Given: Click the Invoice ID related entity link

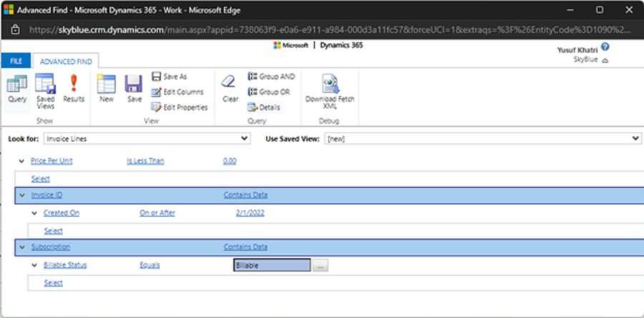Looking at the screenshot, I should pyautogui.click(x=47, y=195).
